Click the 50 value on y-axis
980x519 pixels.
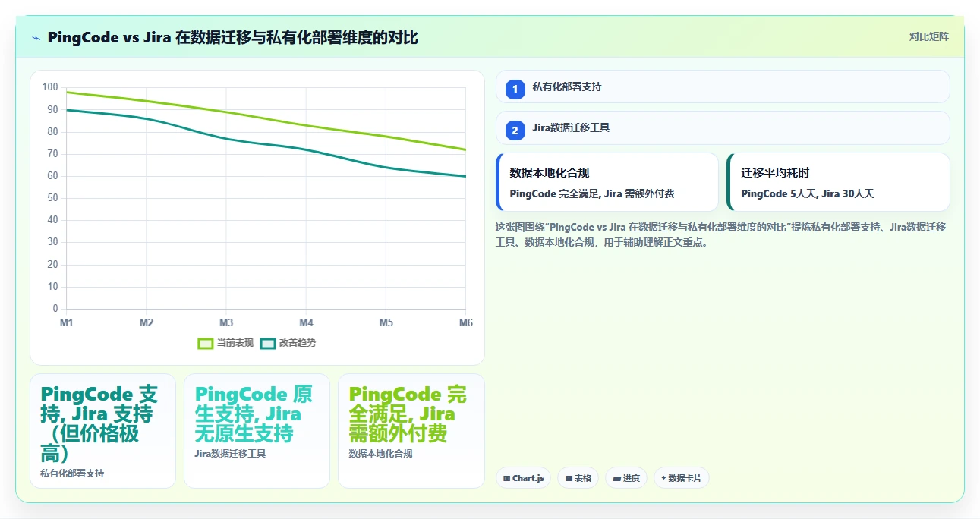coord(53,198)
